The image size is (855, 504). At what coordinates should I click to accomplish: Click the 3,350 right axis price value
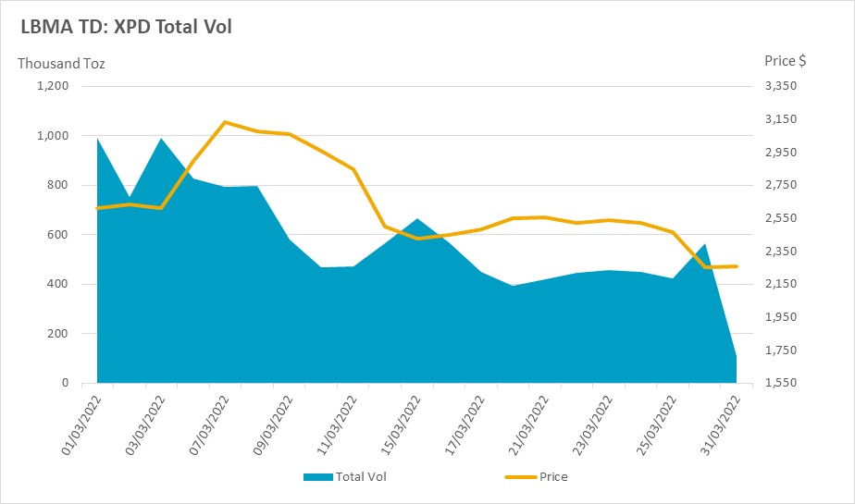781,86
